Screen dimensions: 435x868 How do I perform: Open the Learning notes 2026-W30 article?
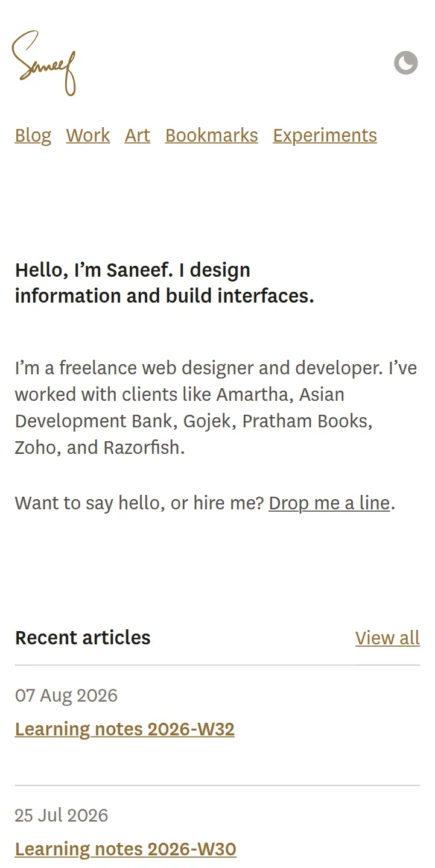coord(125,849)
